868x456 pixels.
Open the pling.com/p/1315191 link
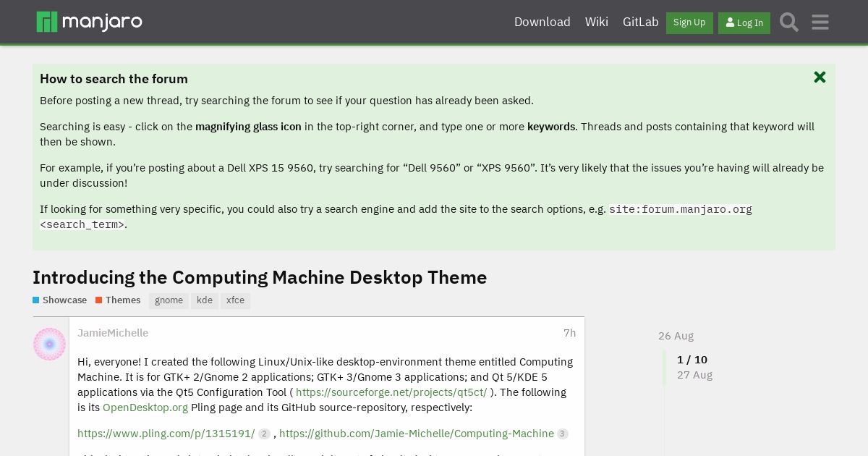click(166, 434)
